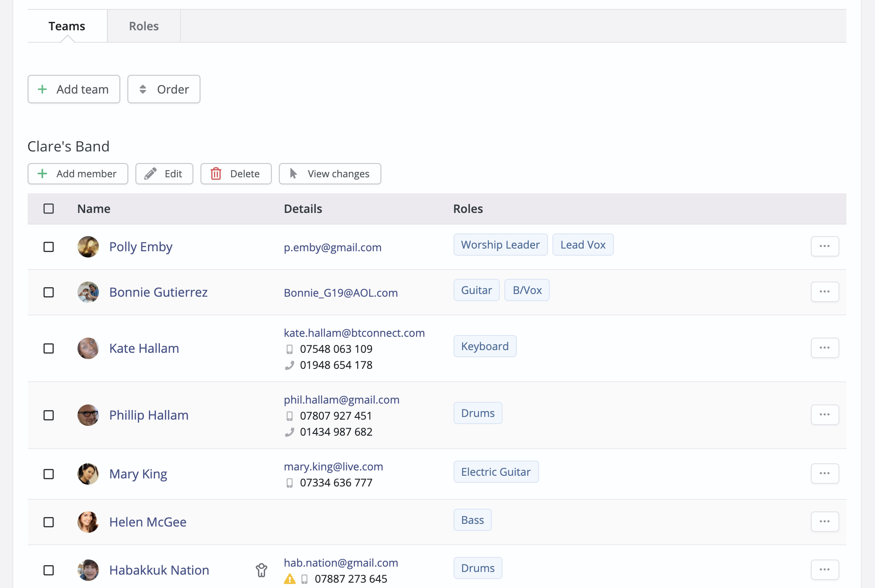Screen dimensions: 875x588
Task: Click the trash icon on the Delete button
Action: click(216, 174)
